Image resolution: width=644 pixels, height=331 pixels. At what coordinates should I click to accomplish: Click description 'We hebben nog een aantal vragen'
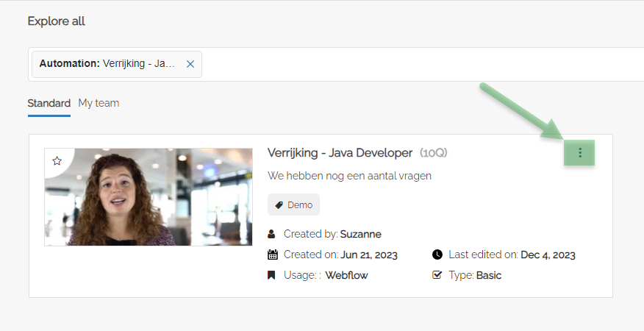point(349,176)
